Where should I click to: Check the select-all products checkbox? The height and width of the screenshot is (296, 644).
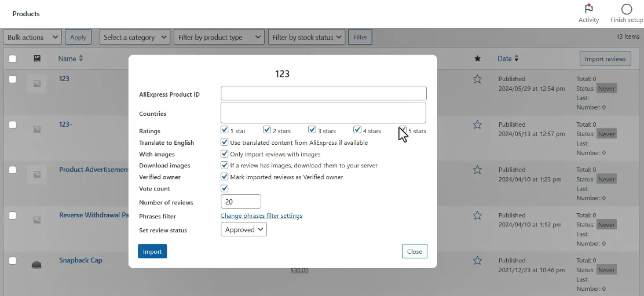(13, 59)
